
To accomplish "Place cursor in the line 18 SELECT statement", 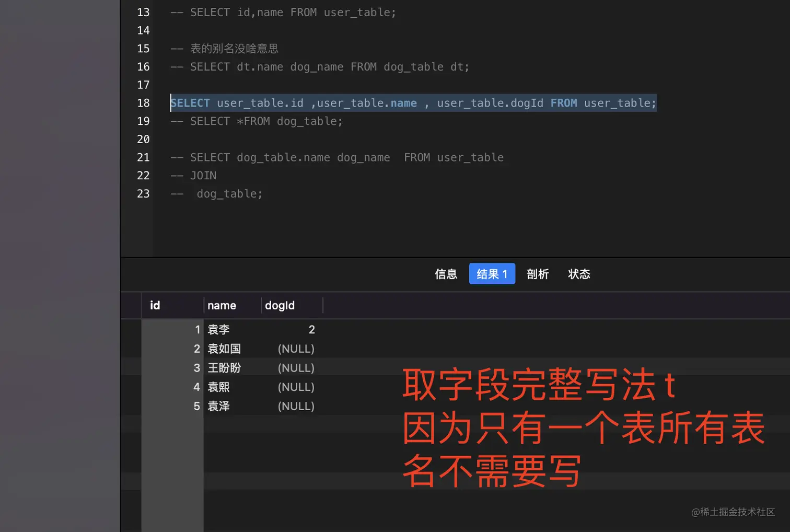I will click(x=413, y=103).
